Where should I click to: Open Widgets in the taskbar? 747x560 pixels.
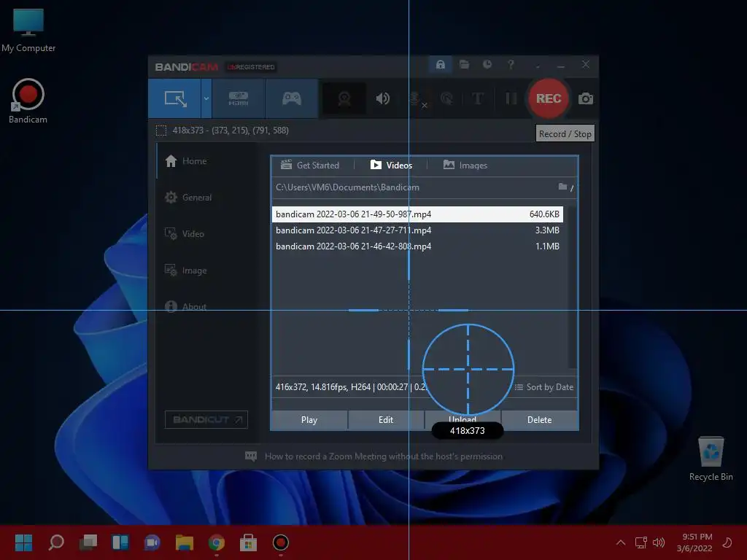[x=120, y=542]
